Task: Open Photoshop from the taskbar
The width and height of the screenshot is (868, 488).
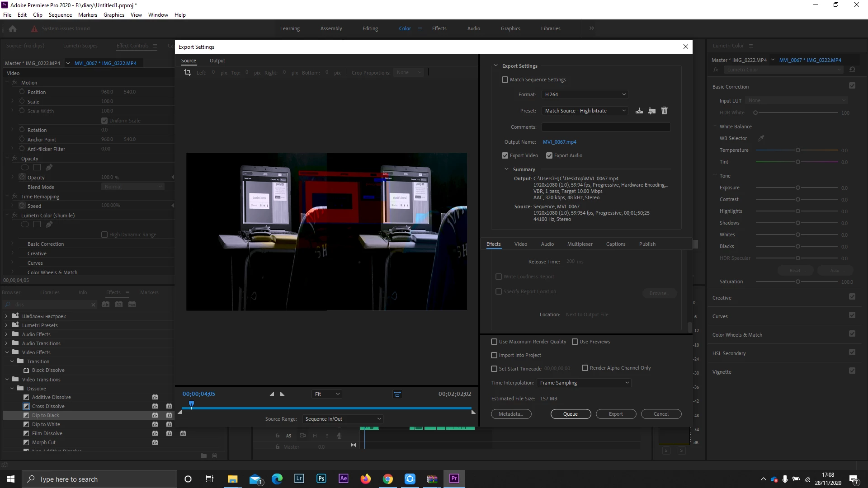Action: (321, 479)
